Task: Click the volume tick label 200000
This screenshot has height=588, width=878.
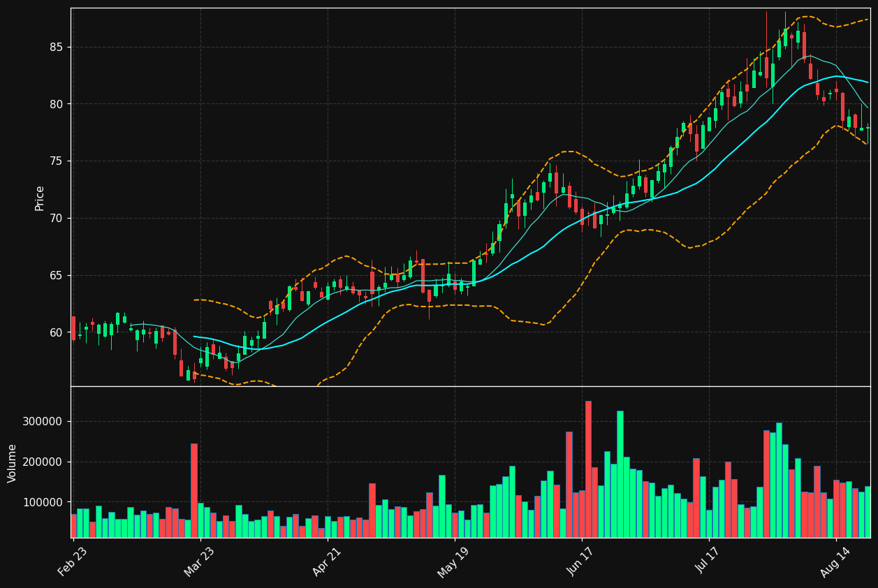Action: pyautogui.click(x=43, y=462)
